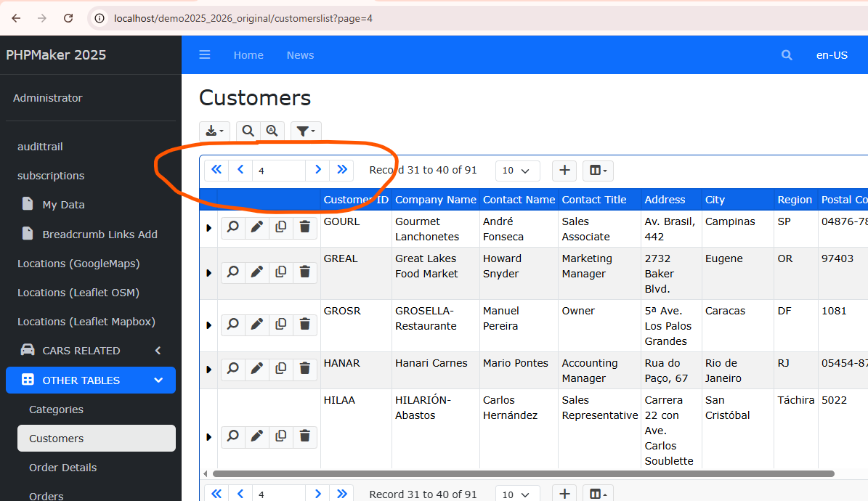Click the navbar search icon
The image size is (868, 501).
[x=787, y=55]
